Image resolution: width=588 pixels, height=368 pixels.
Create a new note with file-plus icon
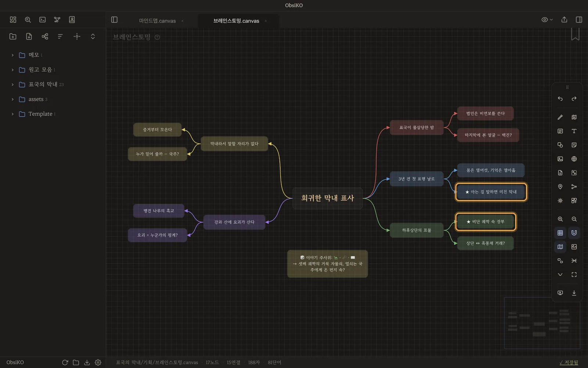29,36
